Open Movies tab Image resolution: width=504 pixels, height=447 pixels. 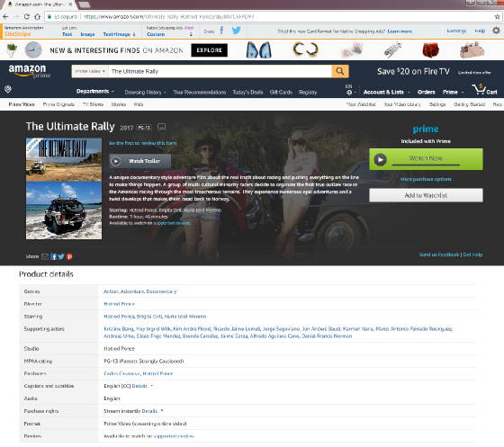[119, 104]
